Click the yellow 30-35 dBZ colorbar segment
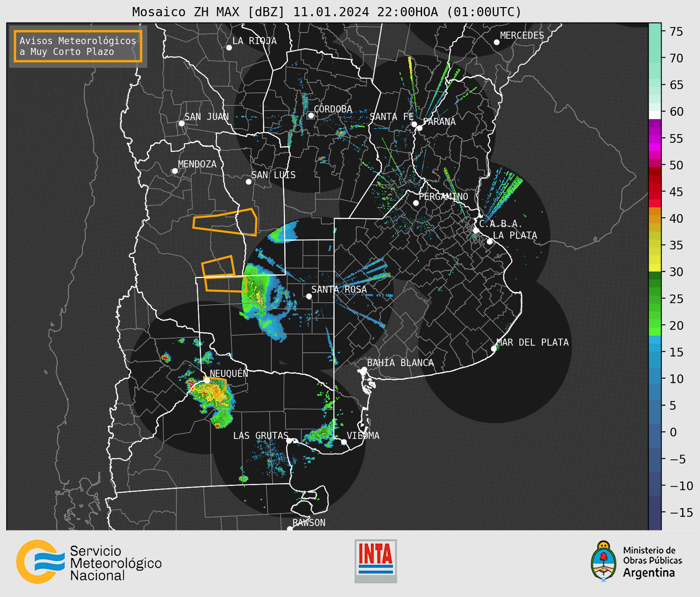Image resolution: width=700 pixels, height=597 pixels. [655, 258]
